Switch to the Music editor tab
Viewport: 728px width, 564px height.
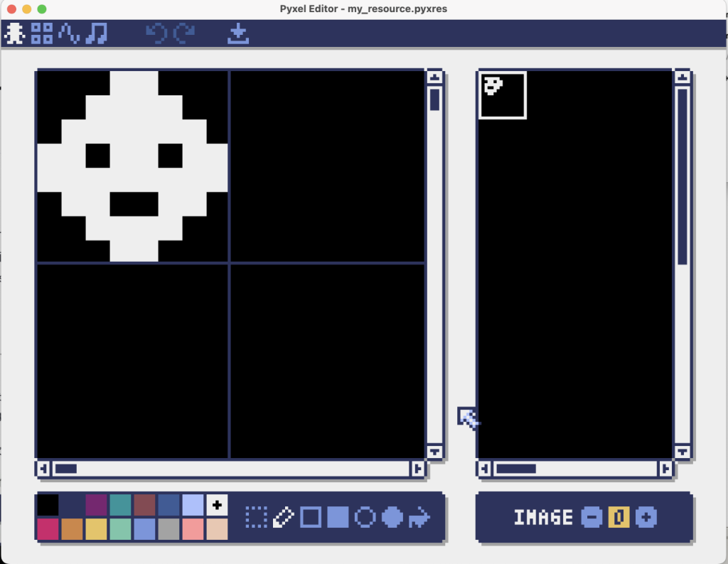97,33
